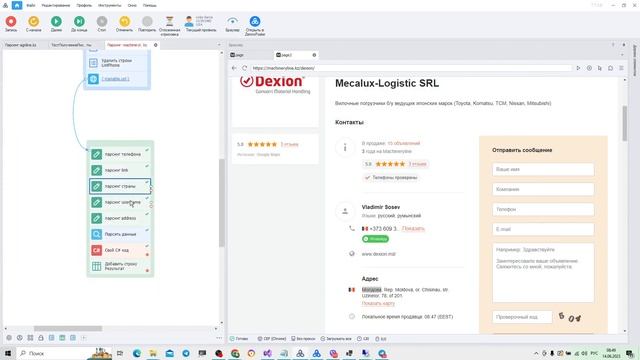
Task: Select Удалить строки ListPhone action block
Action: 118,63
